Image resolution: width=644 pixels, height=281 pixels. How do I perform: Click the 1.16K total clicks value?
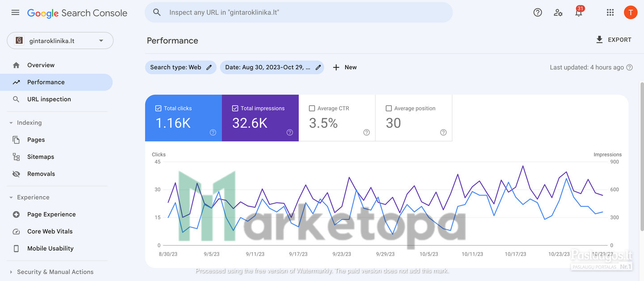173,123
